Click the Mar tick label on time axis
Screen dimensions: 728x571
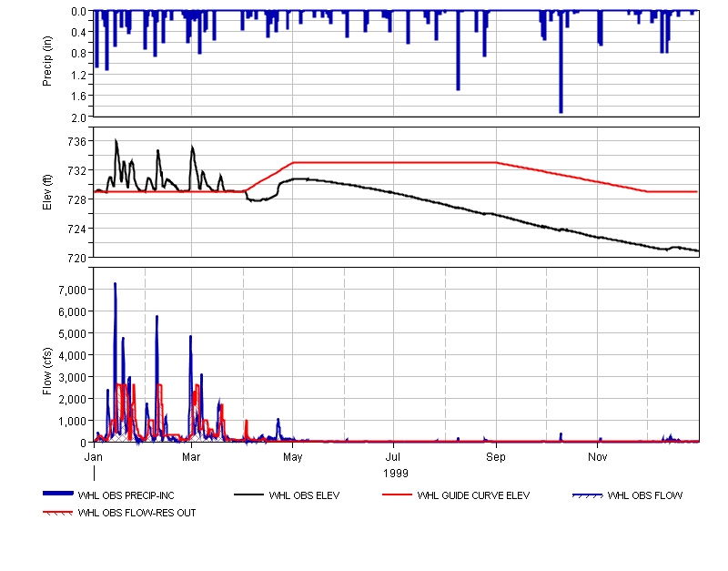coord(191,456)
